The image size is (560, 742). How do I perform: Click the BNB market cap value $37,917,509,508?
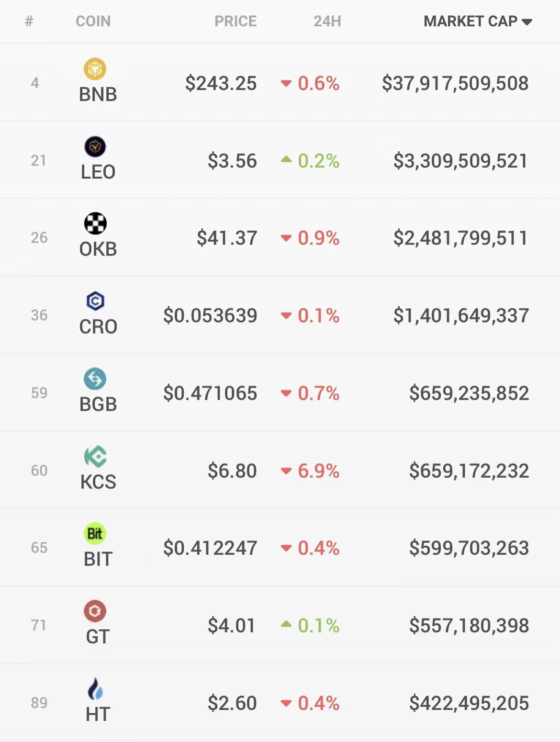pos(455,83)
